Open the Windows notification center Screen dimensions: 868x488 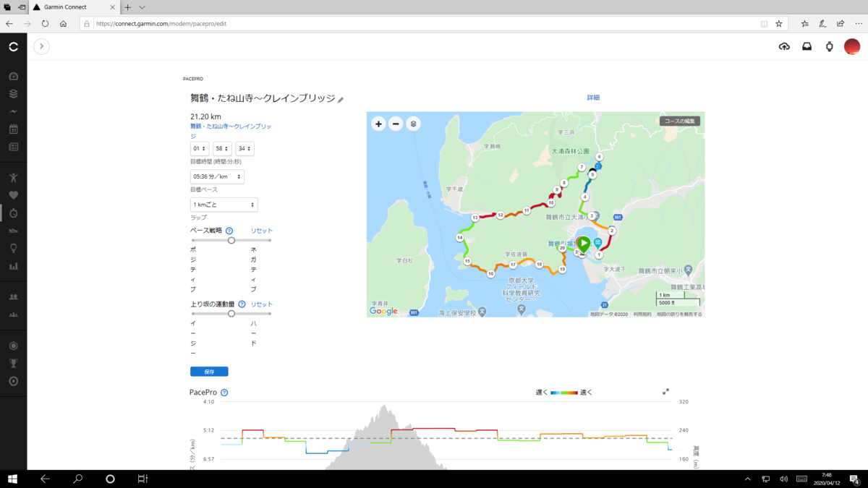click(x=854, y=479)
